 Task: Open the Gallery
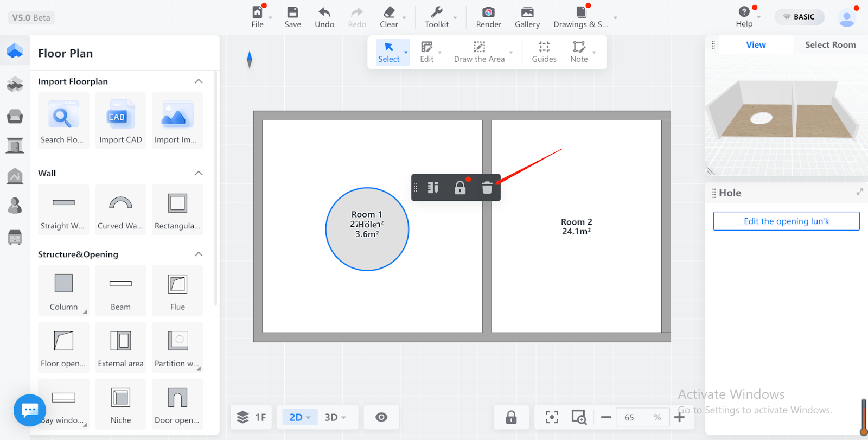[x=527, y=17]
